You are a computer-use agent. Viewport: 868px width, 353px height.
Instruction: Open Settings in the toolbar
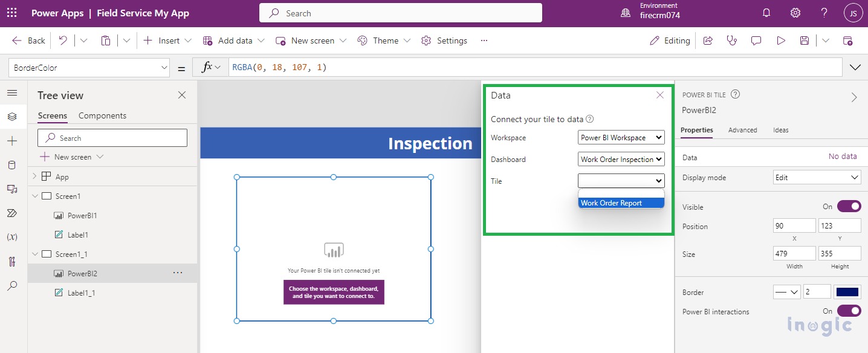tap(444, 40)
